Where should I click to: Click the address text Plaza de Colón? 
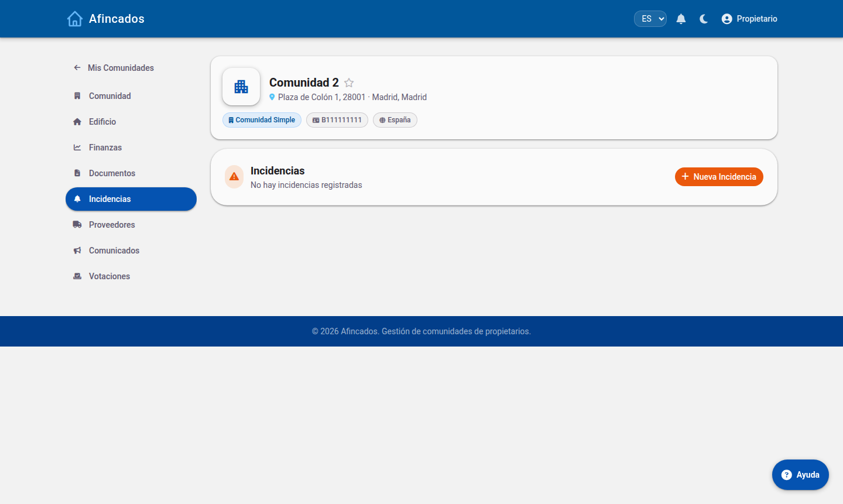(x=352, y=97)
